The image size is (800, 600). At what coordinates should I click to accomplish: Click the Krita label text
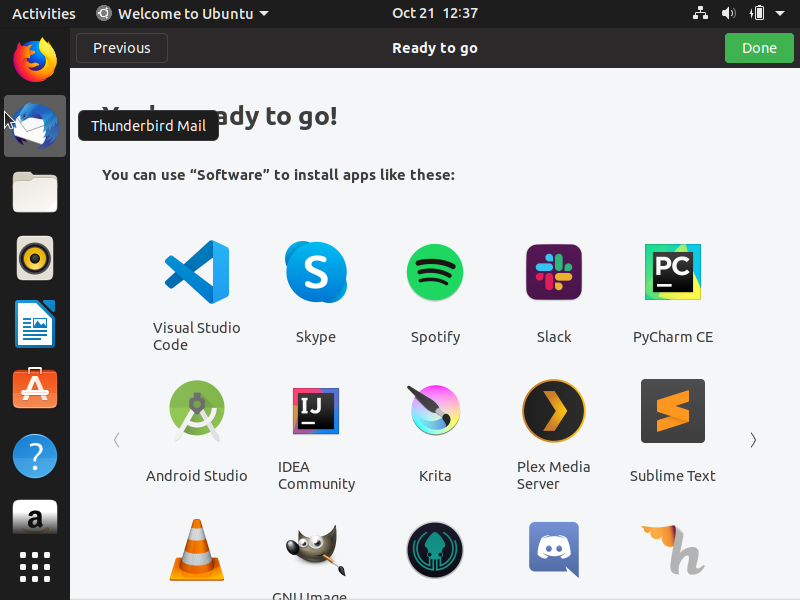[x=435, y=476]
